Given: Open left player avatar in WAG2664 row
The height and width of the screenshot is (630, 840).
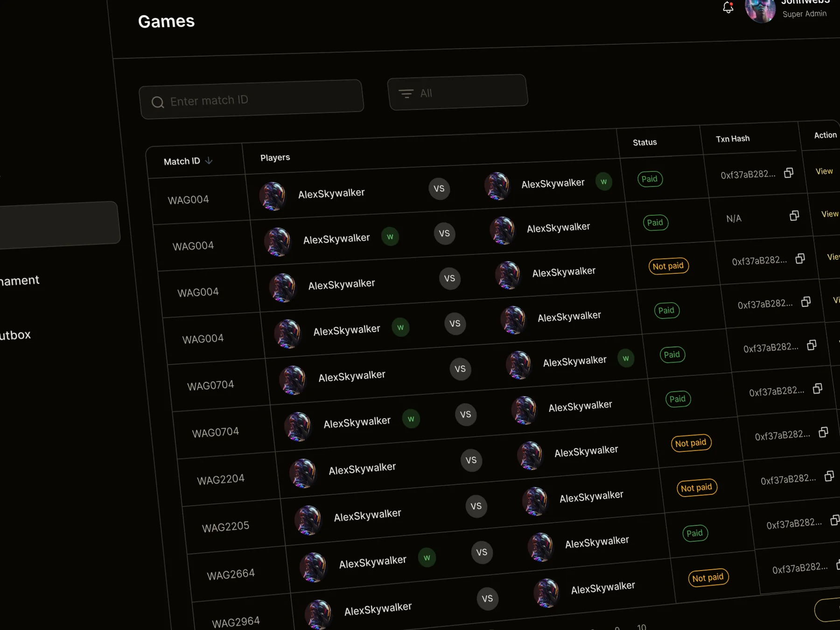Looking at the screenshot, I should pyautogui.click(x=313, y=567).
